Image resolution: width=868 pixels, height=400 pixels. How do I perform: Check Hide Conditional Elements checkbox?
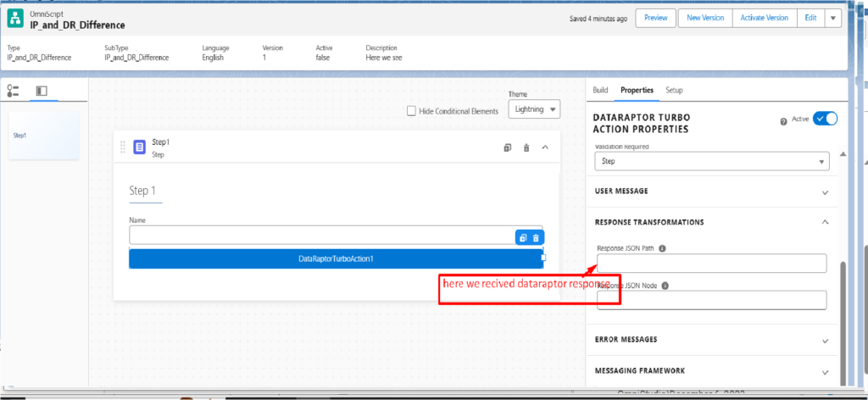(x=411, y=111)
